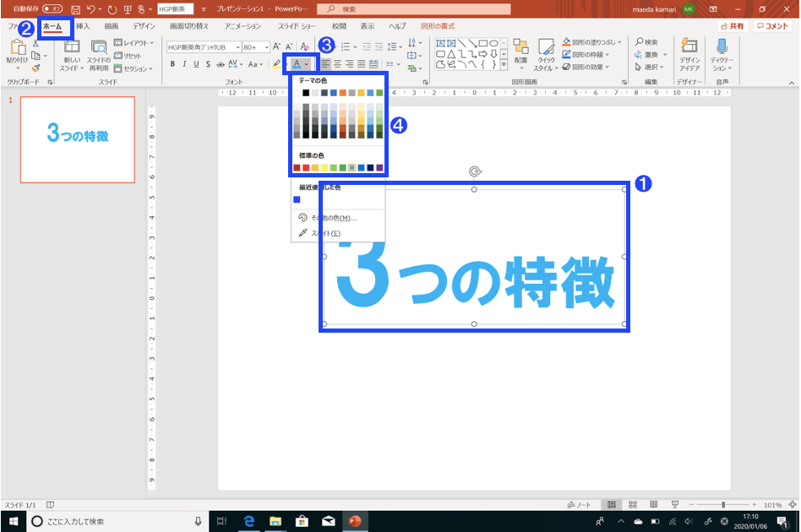Toggle Bold formatting
This screenshot has height=532, width=801.
pos(172,64)
